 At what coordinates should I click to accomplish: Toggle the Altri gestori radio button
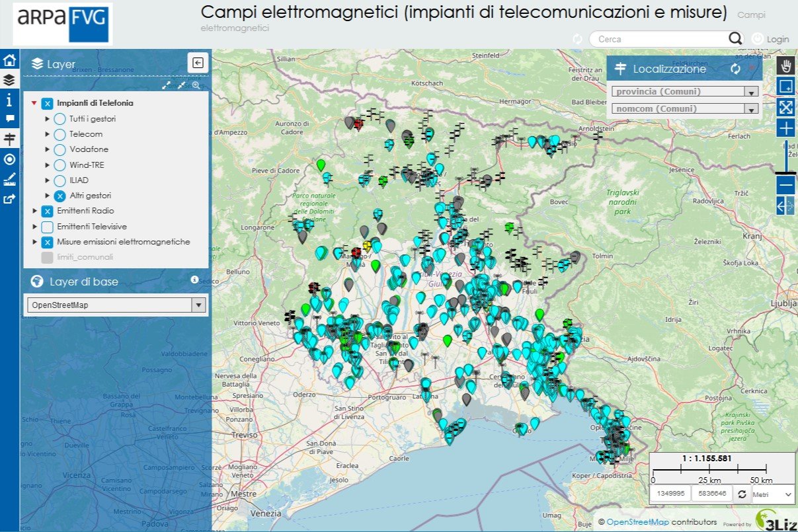(60, 196)
